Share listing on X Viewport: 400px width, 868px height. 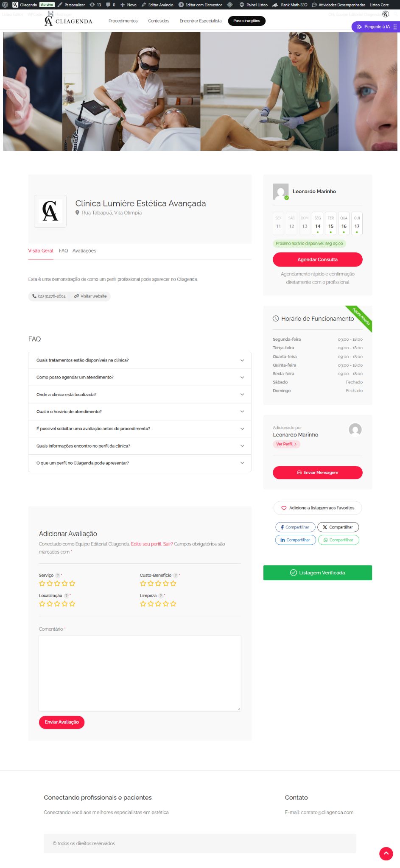click(338, 527)
